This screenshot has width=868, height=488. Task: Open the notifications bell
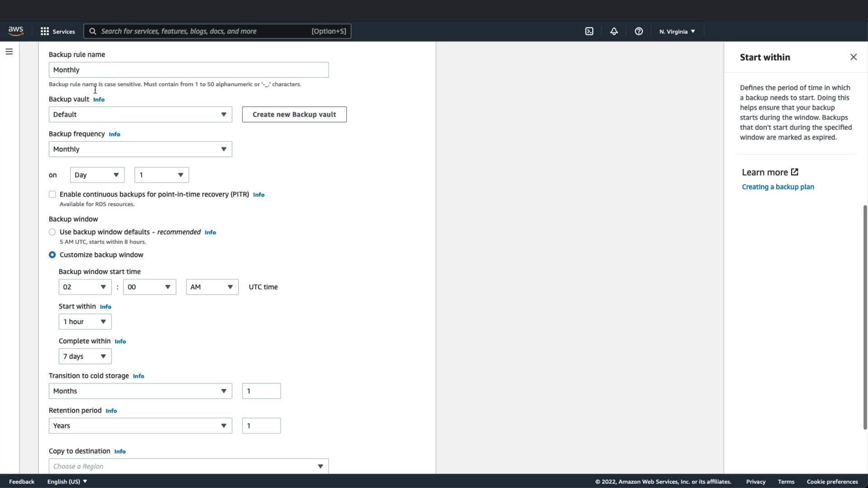pos(613,31)
